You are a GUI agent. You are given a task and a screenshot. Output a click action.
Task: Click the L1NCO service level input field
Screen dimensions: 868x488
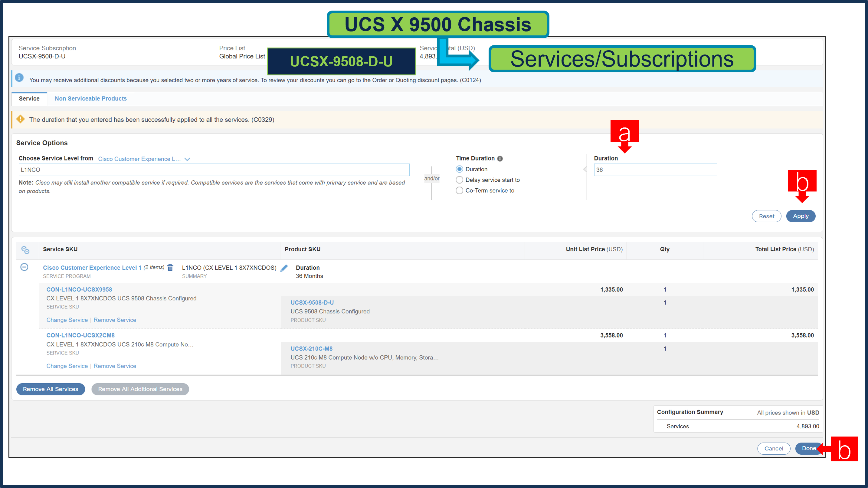click(x=214, y=170)
